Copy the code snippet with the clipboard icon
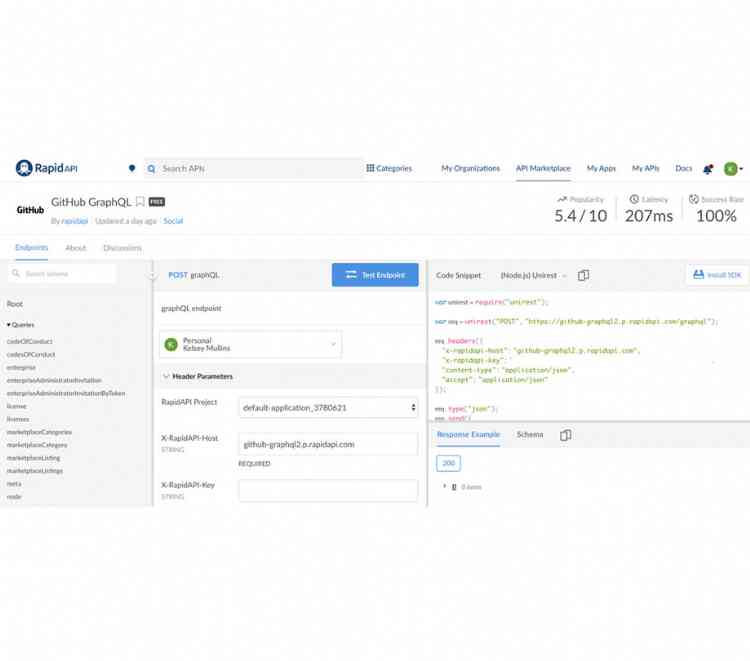 pyautogui.click(x=583, y=275)
